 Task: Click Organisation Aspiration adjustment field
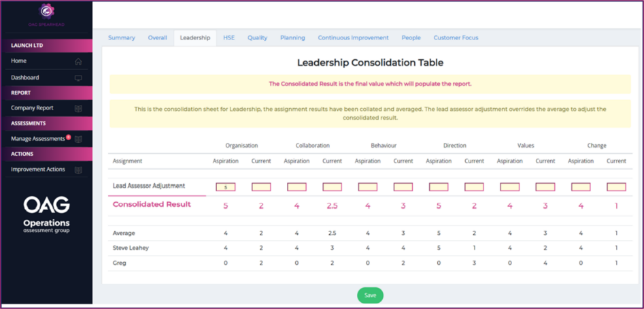coord(226,186)
